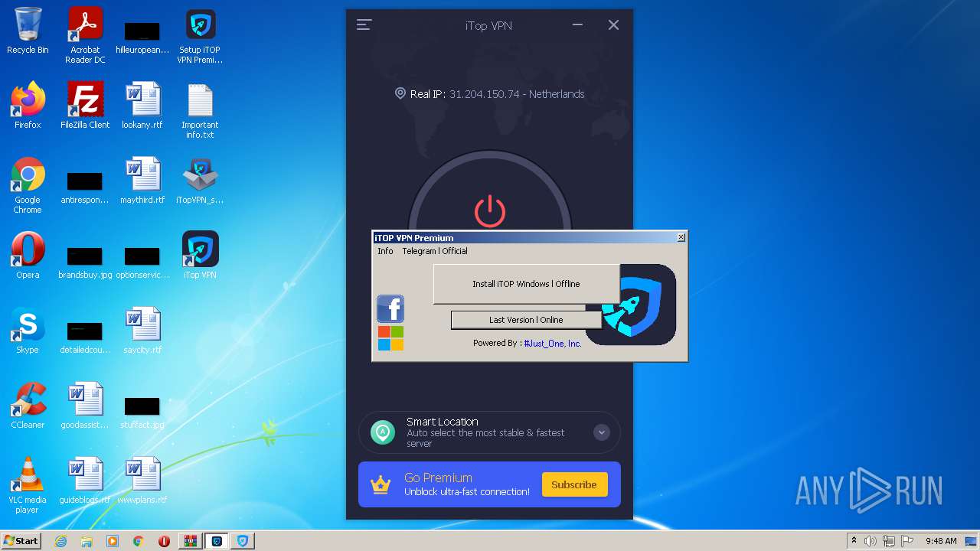The image size is (980, 551).
Task: Click the Subscribe button
Action: 574,484
